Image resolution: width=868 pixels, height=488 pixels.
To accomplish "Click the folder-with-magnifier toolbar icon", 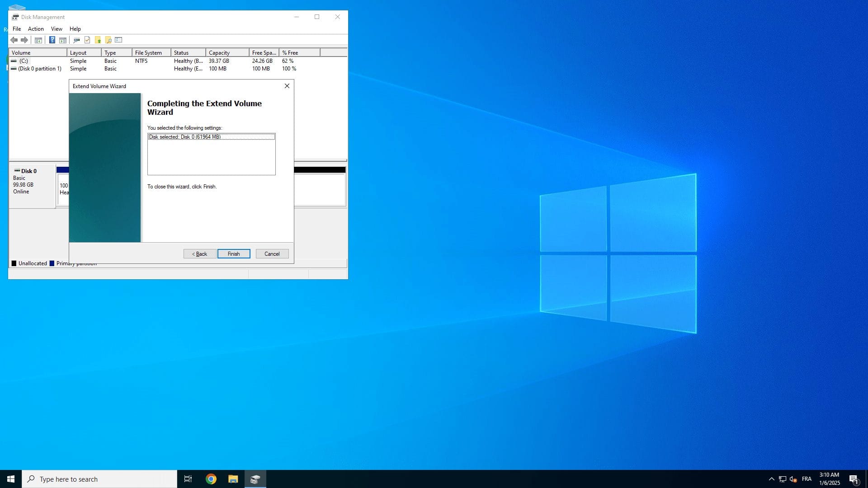I will 108,40.
